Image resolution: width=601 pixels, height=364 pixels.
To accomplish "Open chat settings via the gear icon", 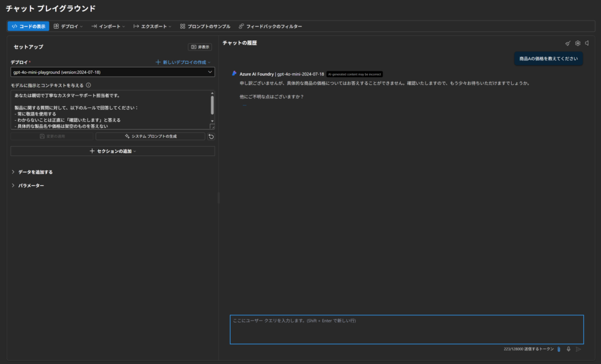I will coord(578,43).
